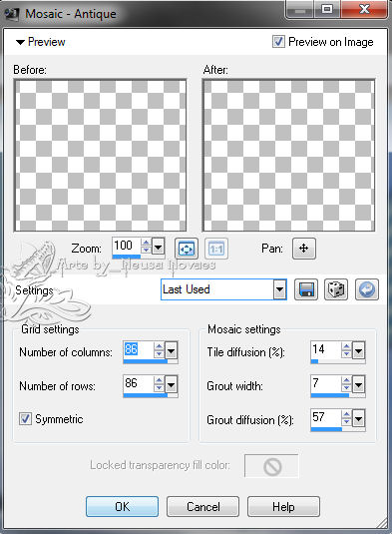Maximize the dialog window

tap(327, 9)
